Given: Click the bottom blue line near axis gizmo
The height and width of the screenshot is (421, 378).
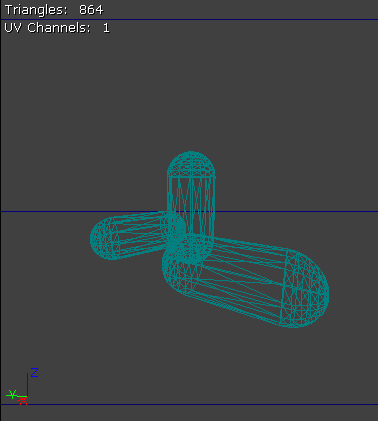Looking at the screenshot, I should (x=189, y=405).
